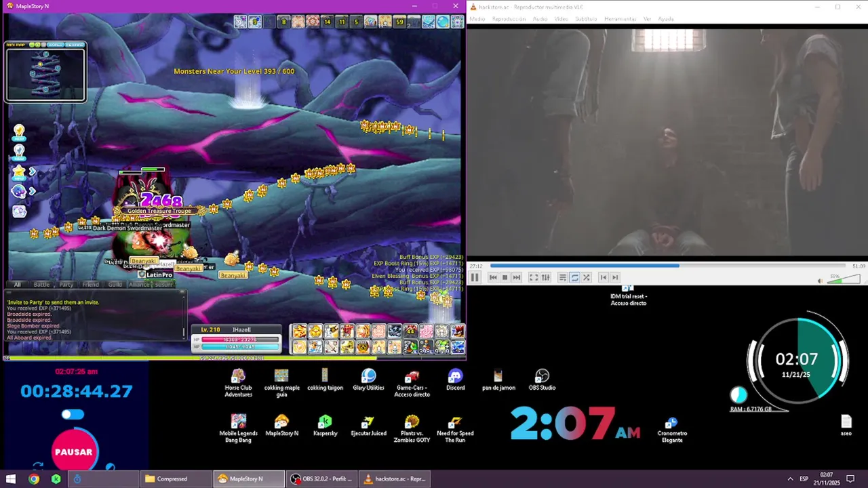This screenshot has height=488, width=868.
Task: Adjust the VLC volume slider
Action: click(845, 279)
